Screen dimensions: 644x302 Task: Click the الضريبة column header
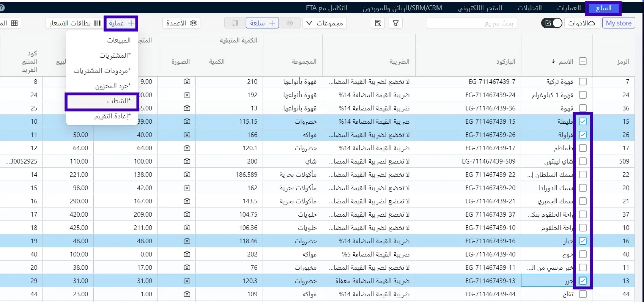pos(400,61)
